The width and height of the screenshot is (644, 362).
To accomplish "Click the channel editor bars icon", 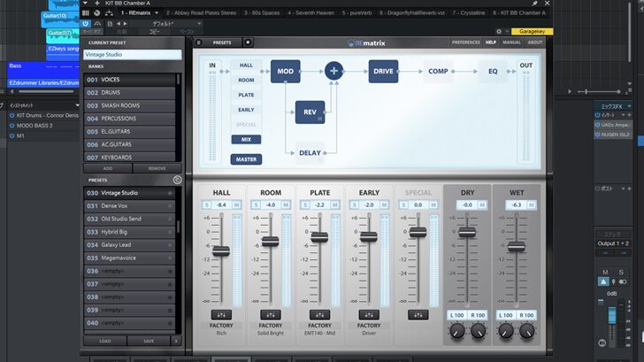I will 86,12.
